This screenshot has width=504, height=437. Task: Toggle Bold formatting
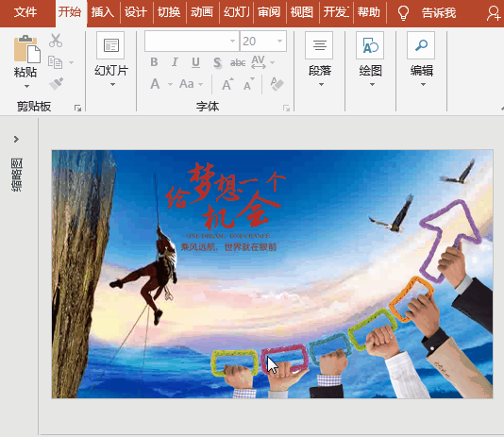(x=154, y=62)
